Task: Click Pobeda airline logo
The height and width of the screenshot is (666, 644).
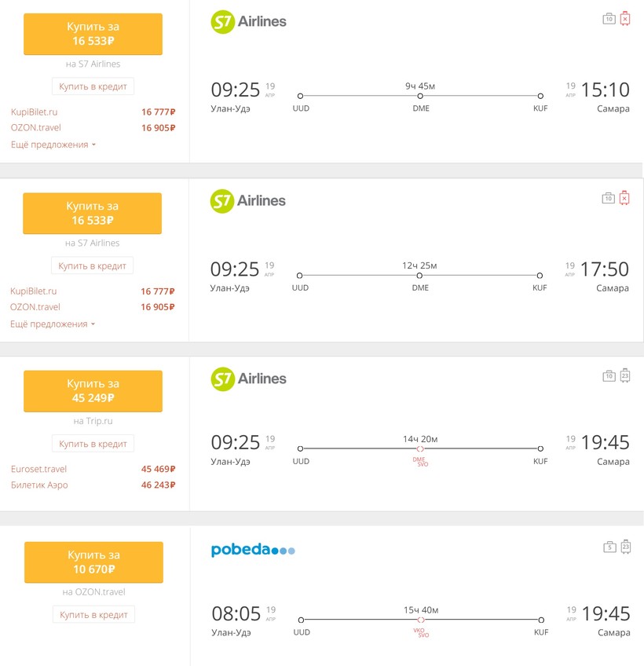Action: [253, 551]
